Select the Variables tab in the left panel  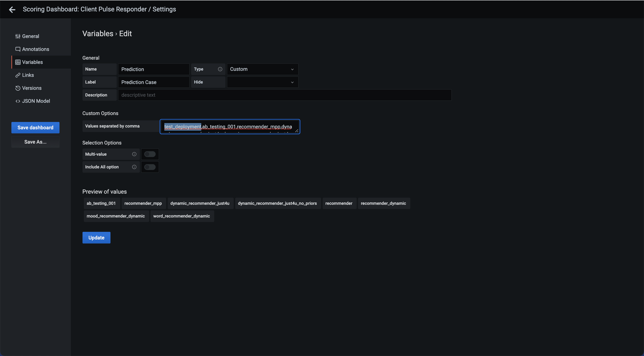tap(32, 62)
